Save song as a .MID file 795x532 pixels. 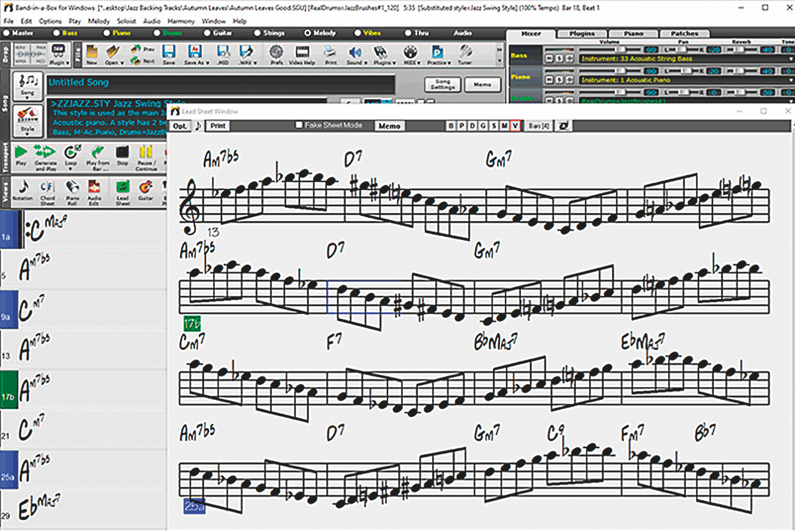pos(223,54)
